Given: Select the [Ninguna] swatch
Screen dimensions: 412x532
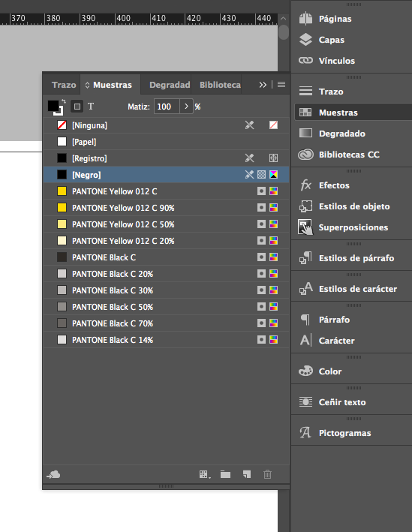Looking at the screenshot, I should coord(167,125).
